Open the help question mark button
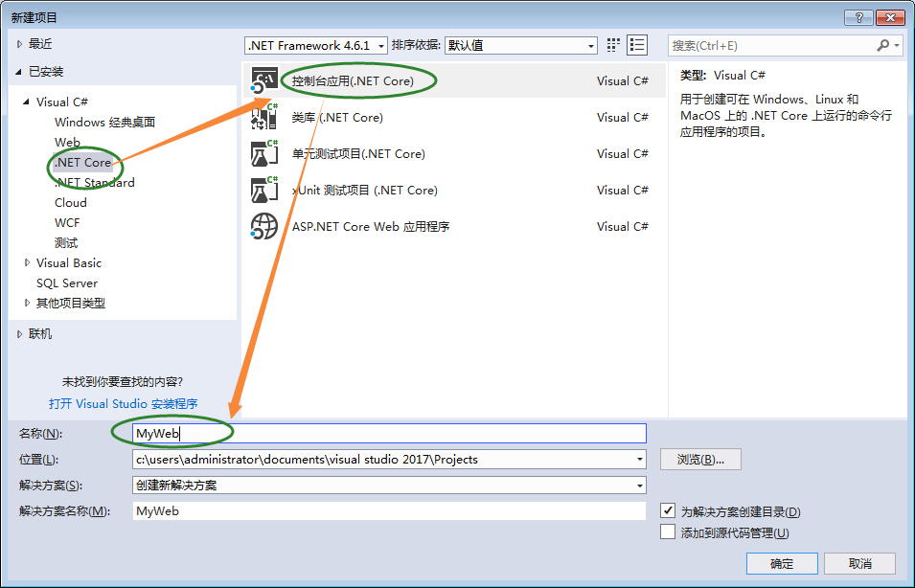This screenshot has height=588, width=915. point(859,18)
